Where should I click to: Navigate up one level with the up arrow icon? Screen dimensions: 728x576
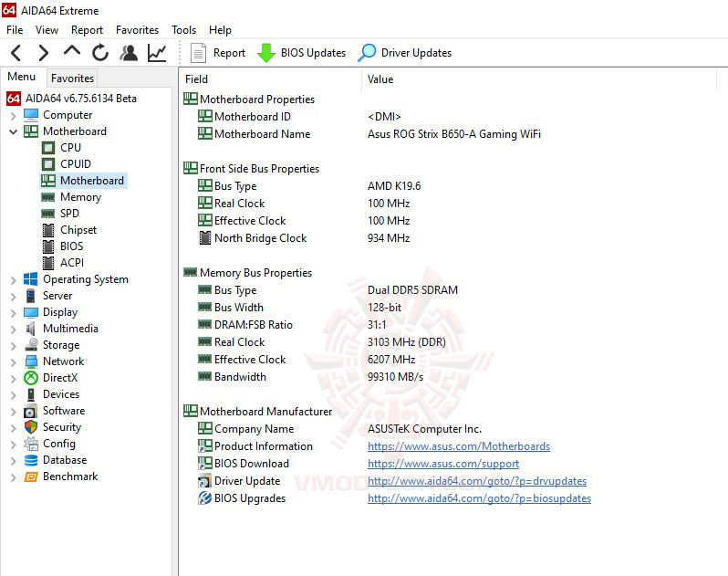[71, 51]
